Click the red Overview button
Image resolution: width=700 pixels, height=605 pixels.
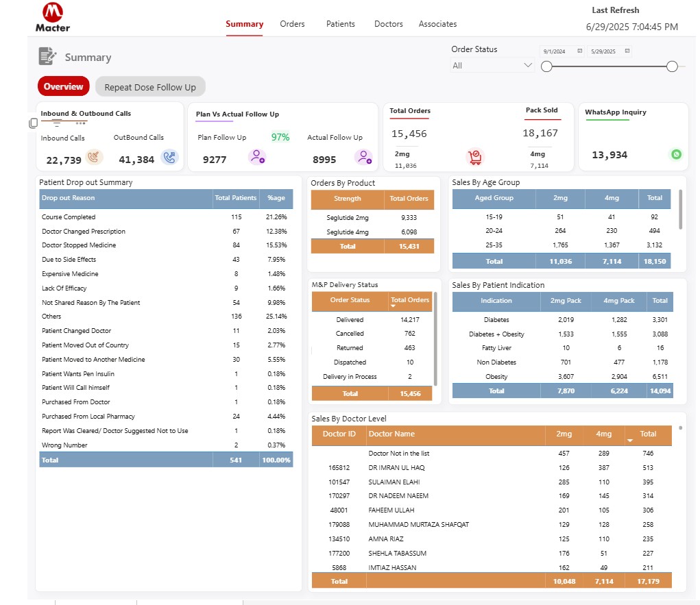coord(63,86)
